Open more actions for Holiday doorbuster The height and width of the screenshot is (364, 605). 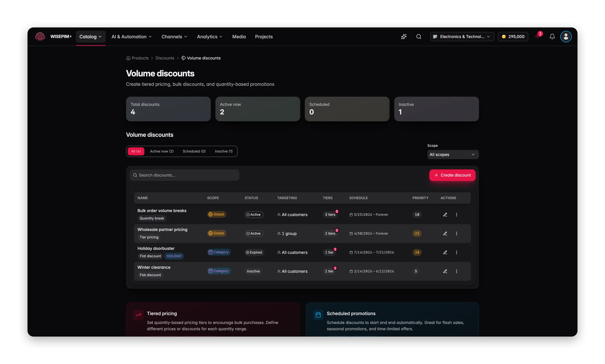pyautogui.click(x=457, y=252)
